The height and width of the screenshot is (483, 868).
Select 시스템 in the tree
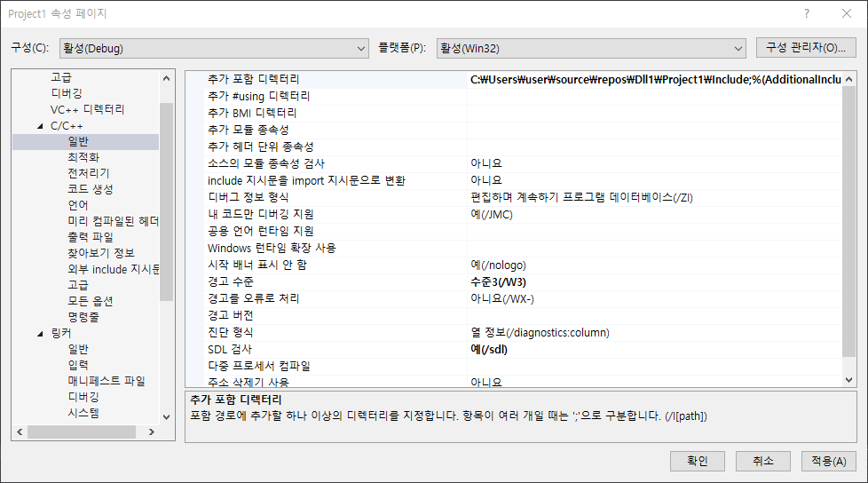pos(83,413)
